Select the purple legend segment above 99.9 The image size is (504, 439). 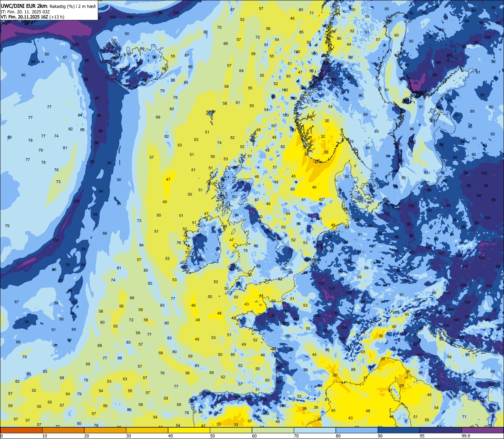point(482,430)
